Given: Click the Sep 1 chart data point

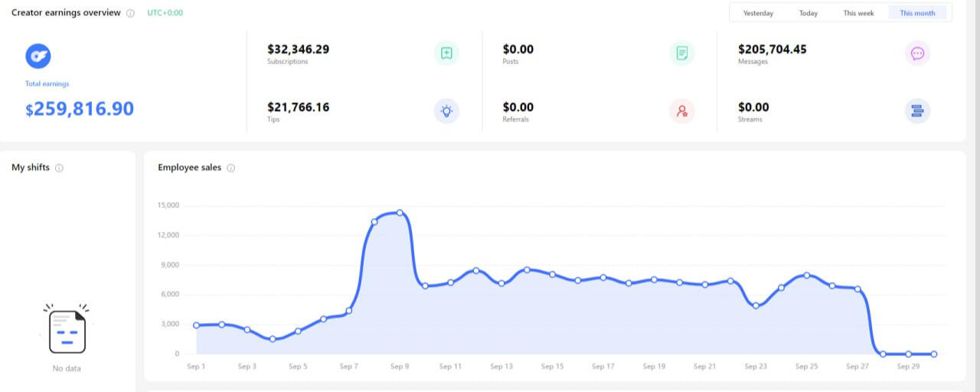Looking at the screenshot, I should point(197,325).
